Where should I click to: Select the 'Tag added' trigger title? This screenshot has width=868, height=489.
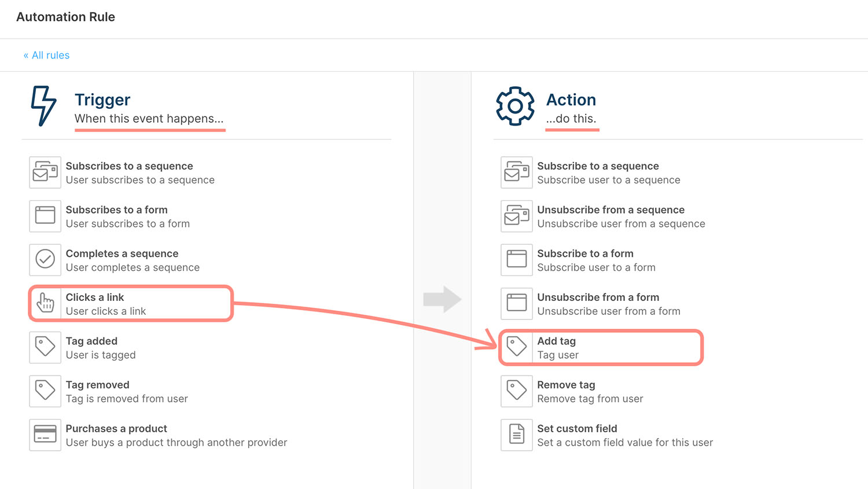91,341
